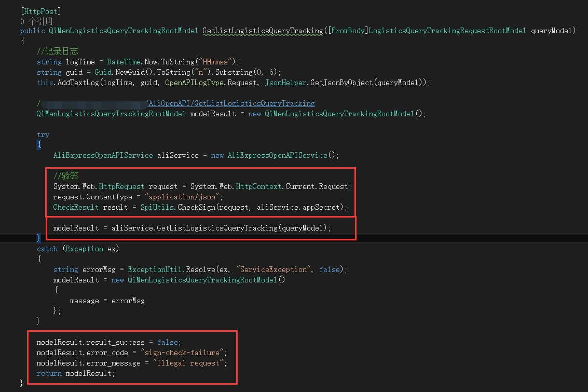Viewport: 588px width, 392px height.
Task: Click the "Illegal request" string literal
Action: tap(188, 363)
